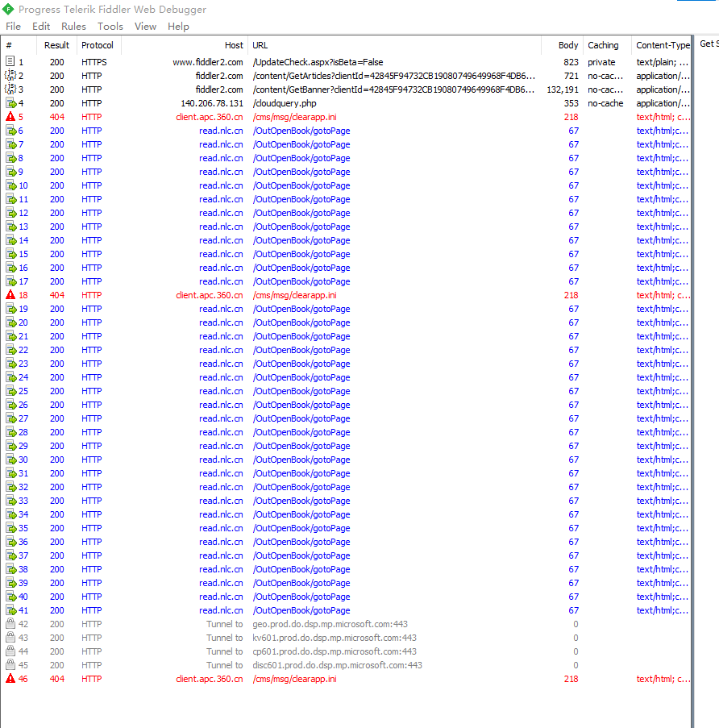The width and height of the screenshot is (719, 728).
Task: Click the green arrow icon of session 30
Action: coord(10,460)
